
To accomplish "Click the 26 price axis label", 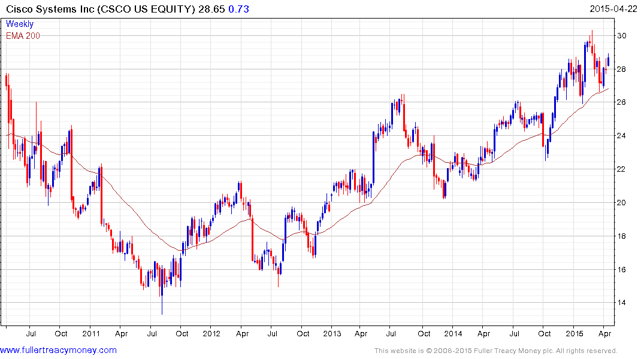I will (621, 102).
